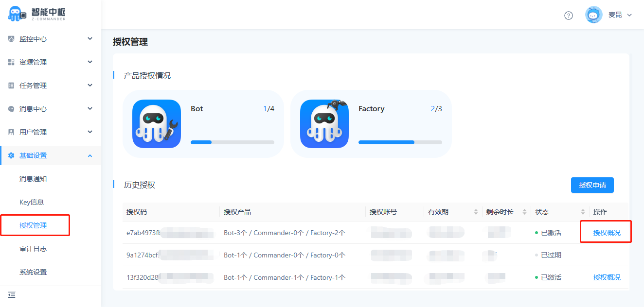This screenshot has width=644, height=307.
Task: Open help via question mark icon
Action: click(568, 15)
